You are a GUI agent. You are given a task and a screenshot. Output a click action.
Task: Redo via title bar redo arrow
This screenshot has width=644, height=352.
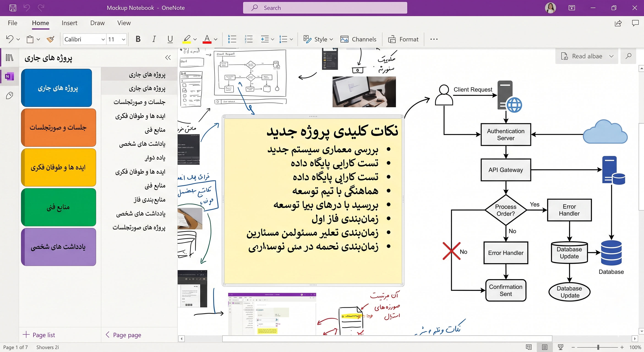point(41,8)
